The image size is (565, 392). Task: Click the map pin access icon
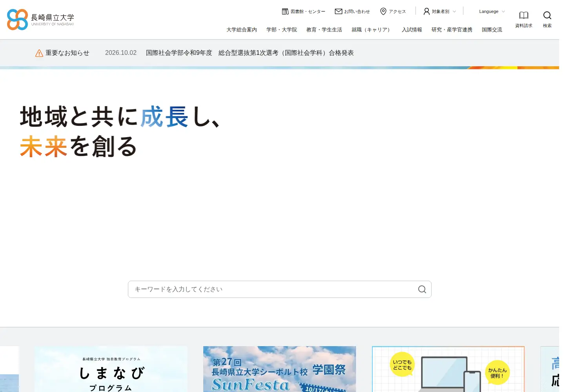click(x=383, y=11)
